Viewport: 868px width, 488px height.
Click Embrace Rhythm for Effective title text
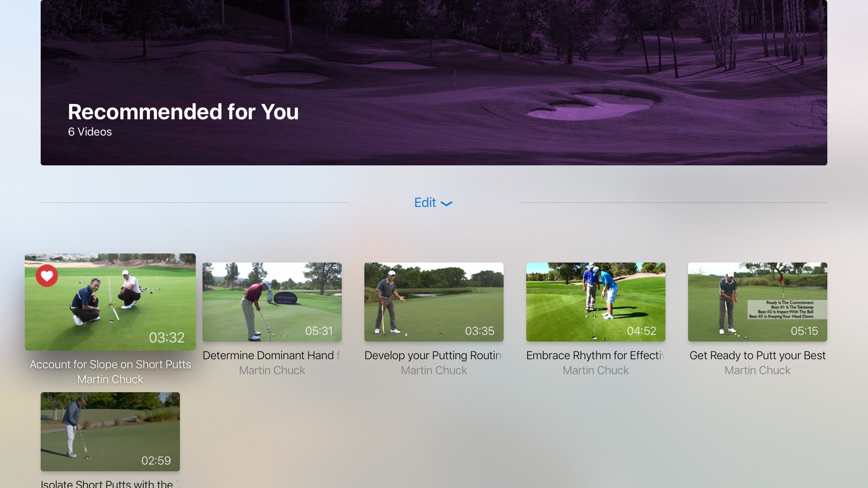pos(595,356)
